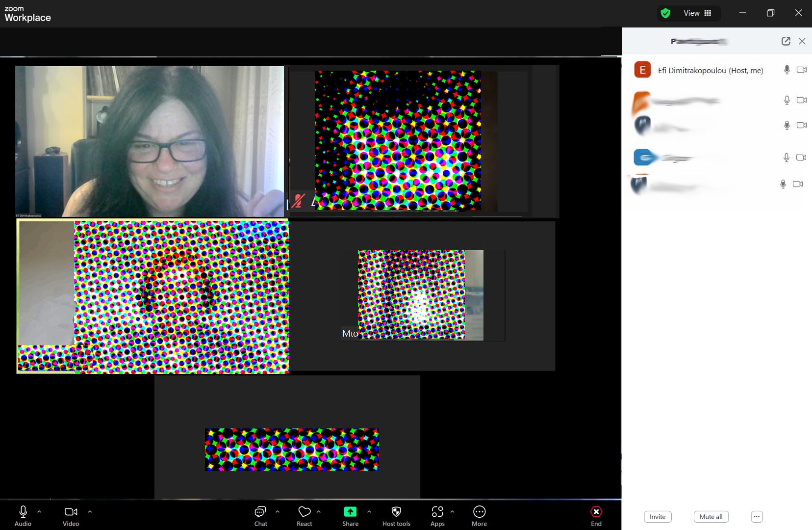
Task: Pop out the Participants panel
Action: pyautogui.click(x=786, y=41)
